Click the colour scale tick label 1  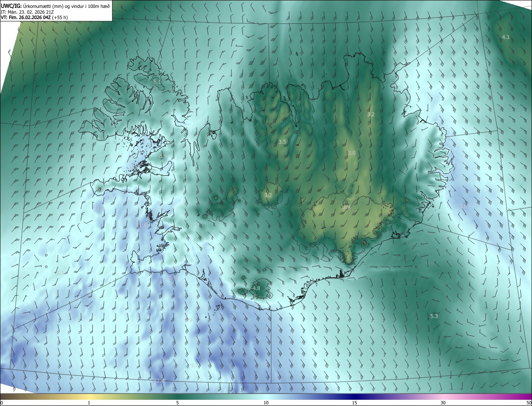pos(89,403)
